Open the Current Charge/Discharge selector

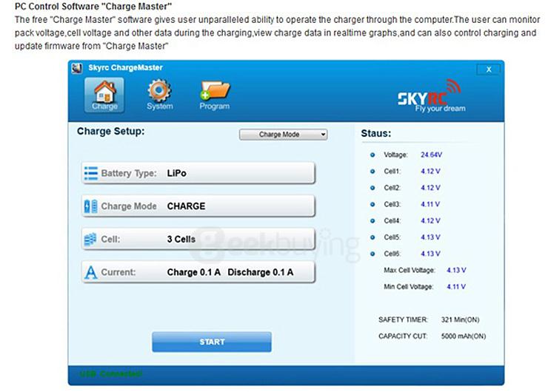[198, 272]
